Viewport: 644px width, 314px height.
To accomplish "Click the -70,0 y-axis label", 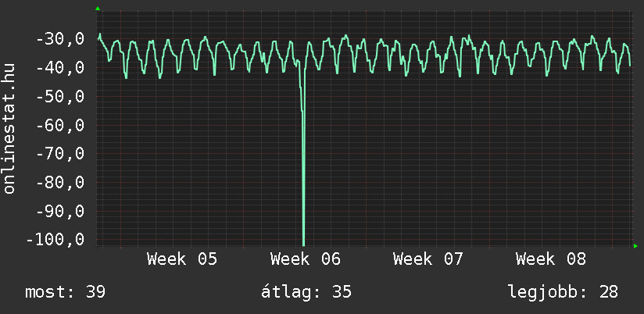I will (55, 154).
